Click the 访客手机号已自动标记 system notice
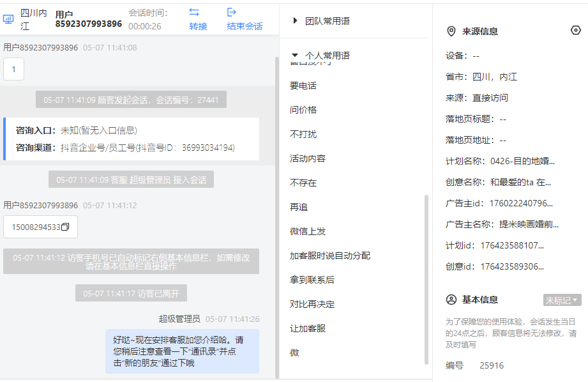 [131, 261]
